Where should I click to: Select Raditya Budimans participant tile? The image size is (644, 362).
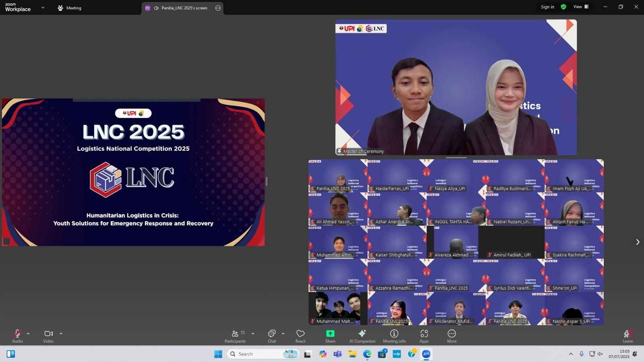515,176
